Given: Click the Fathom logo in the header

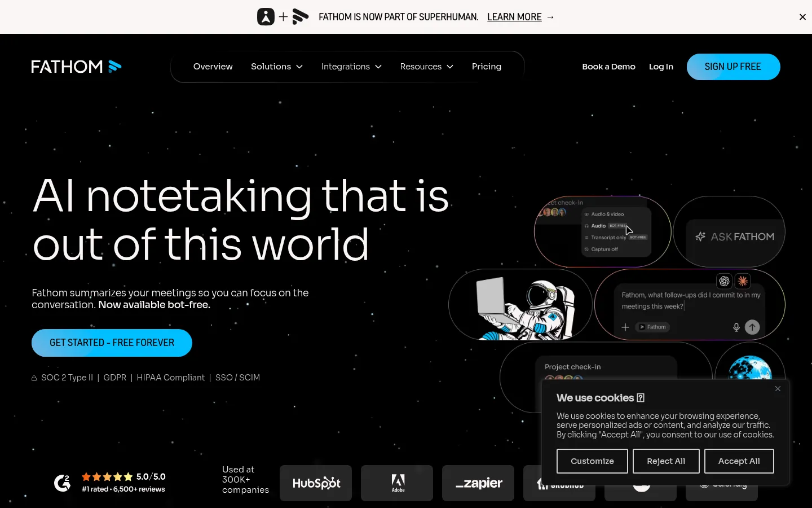Looking at the screenshot, I should 76,67.
